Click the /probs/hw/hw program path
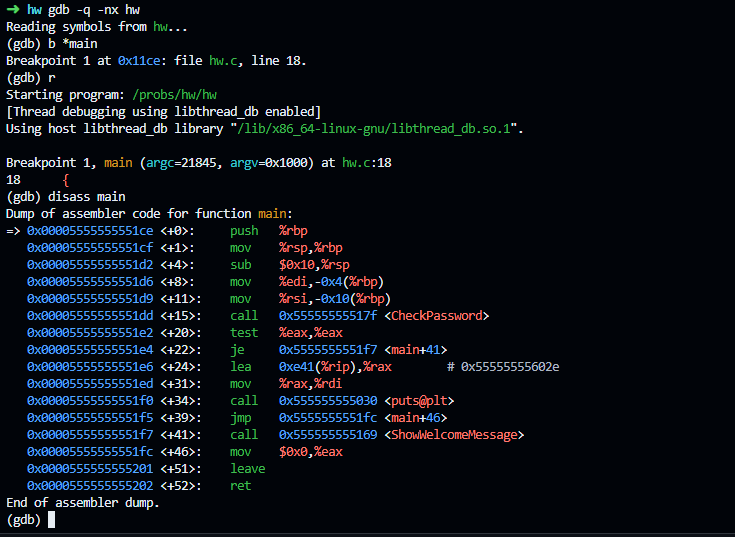This screenshot has width=735, height=537. point(174,95)
